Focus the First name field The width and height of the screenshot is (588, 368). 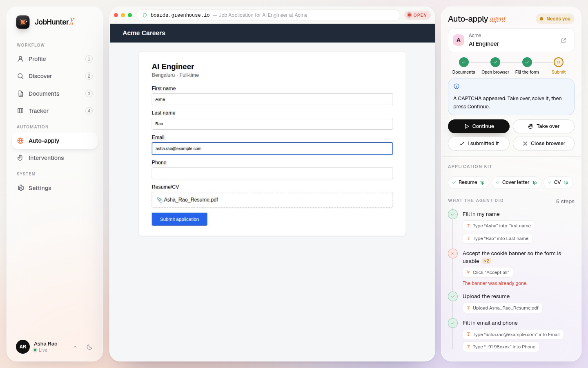[x=272, y=99]
